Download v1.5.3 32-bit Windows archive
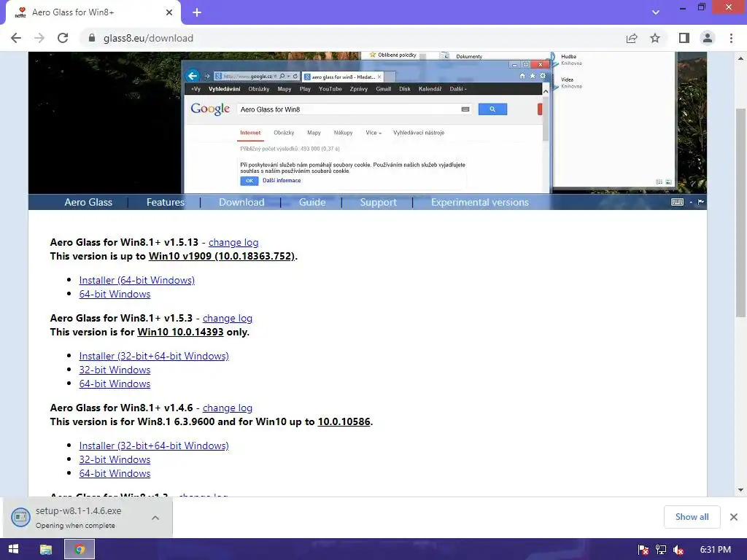 (x=115, y=370)
